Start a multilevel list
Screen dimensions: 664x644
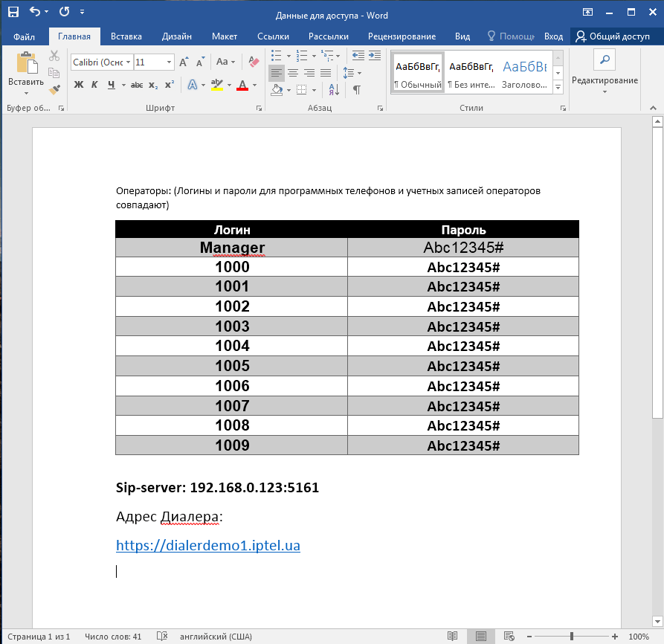(327, 56)
